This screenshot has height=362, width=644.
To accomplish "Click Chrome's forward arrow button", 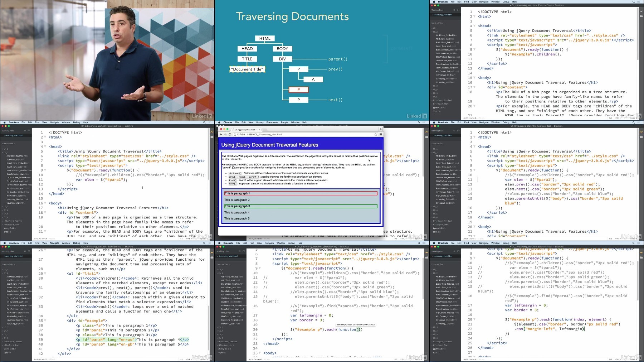I will coord(225,135).
